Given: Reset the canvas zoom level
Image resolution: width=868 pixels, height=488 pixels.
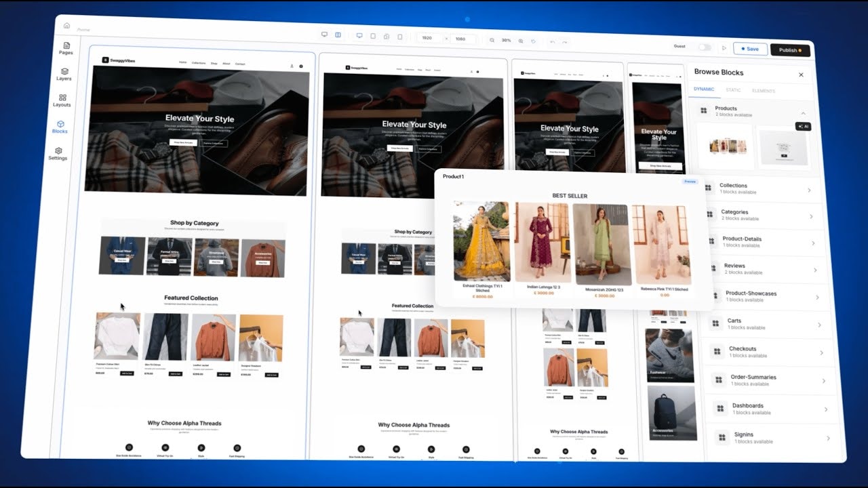Looking at the screenshot, I should click(x=534, y=41).
